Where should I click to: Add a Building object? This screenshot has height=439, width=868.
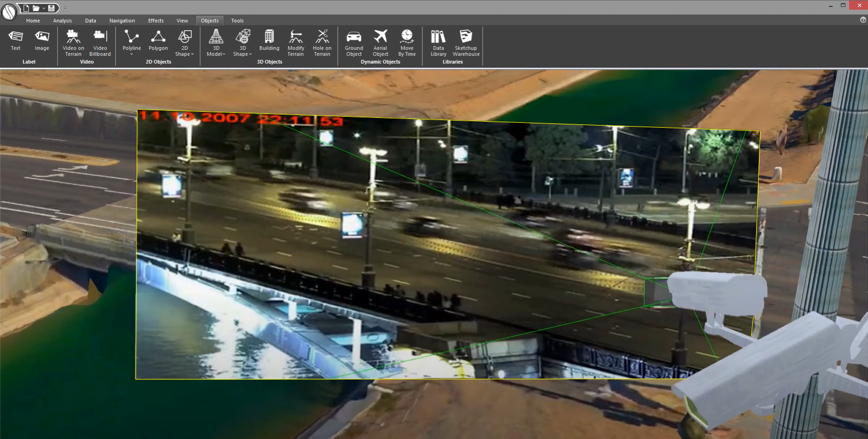[x=269, y=41]
